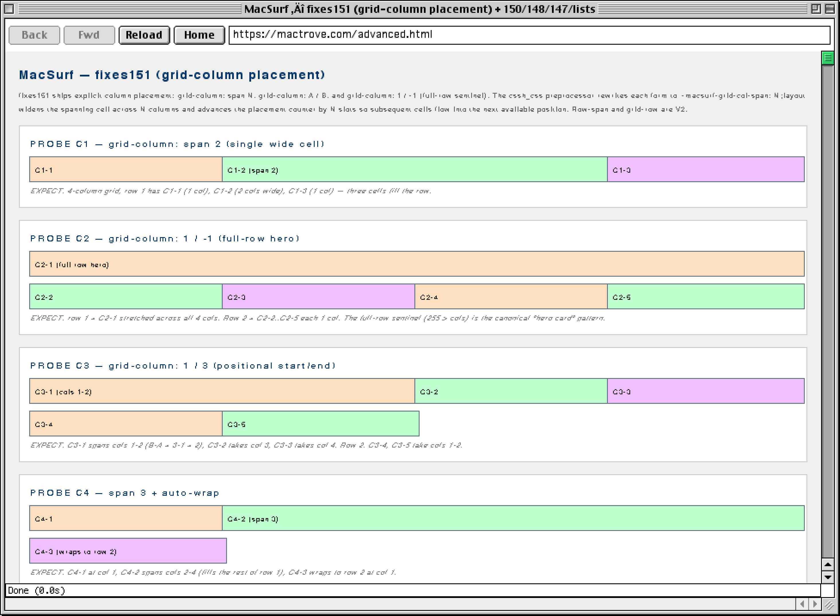840x616 pixels.
Task: Select the "C1-2 (span 2)" green cell
Action: coord(415,170)
